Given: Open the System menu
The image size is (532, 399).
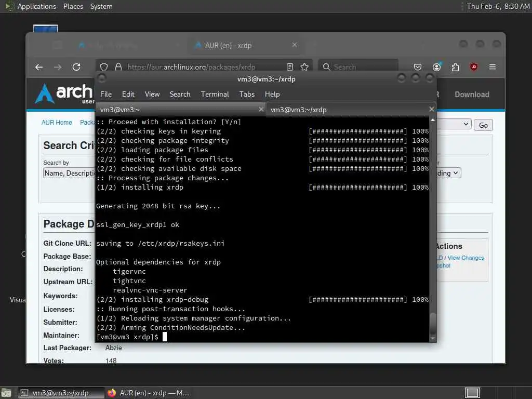Looking at the screenshot, I should (x=101, y=6).
